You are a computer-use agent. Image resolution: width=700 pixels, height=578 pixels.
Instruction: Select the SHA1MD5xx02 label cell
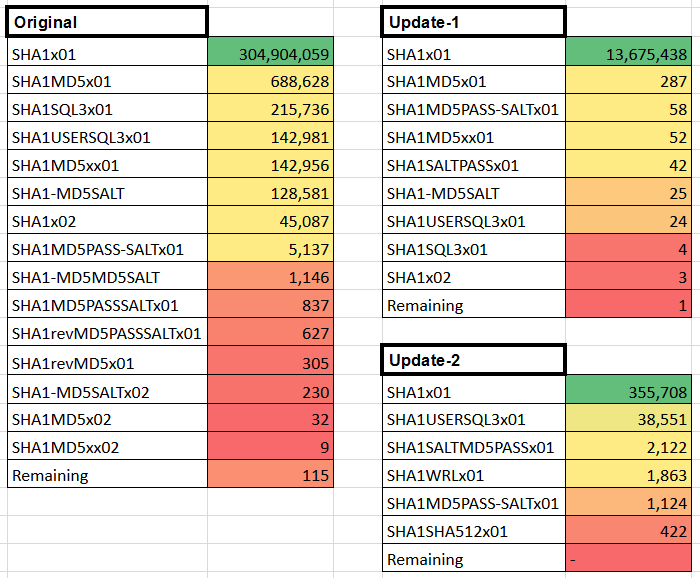click(x=107, y=446)
